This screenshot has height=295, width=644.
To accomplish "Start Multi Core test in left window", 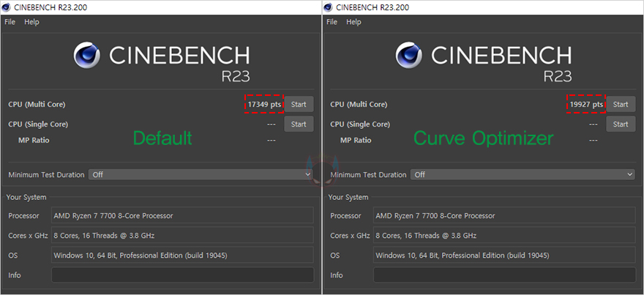I will point(299,105).
